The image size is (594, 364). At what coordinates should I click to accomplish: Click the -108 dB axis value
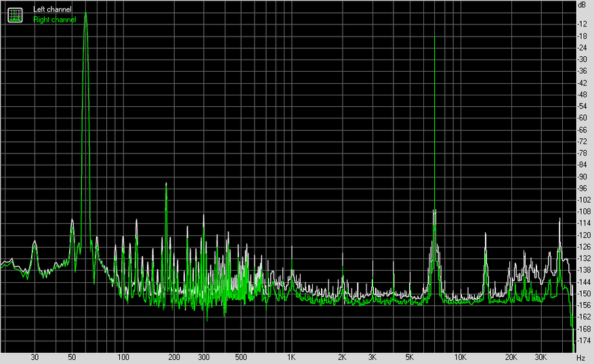tap(583, 212)
